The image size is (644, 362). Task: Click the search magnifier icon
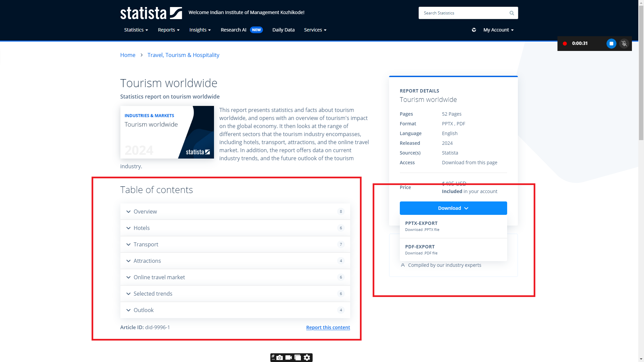pyautogui.click(x=512, y=13)
